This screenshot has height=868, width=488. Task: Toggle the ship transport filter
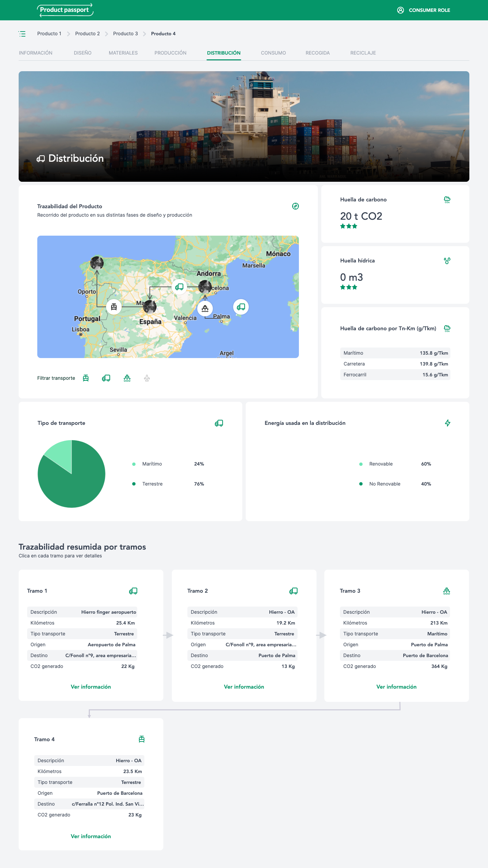pos(127,378)
